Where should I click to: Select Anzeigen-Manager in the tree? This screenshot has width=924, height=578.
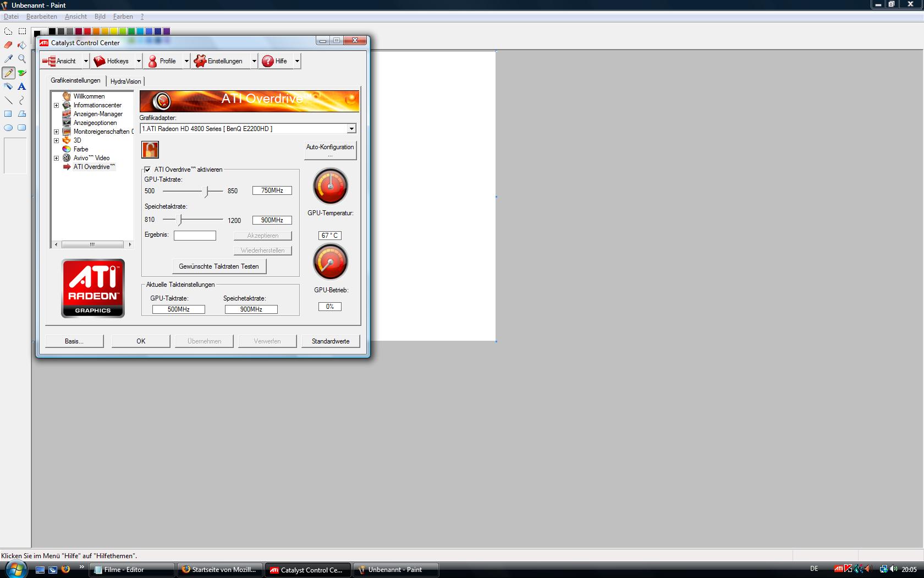pyautogui.click(x=98, y=114)
